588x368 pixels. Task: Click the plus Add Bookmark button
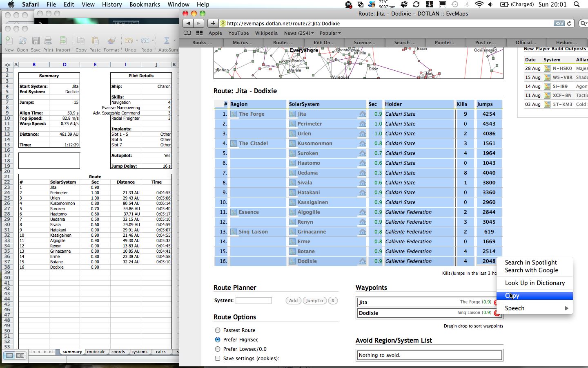click(x=213, y=23)
